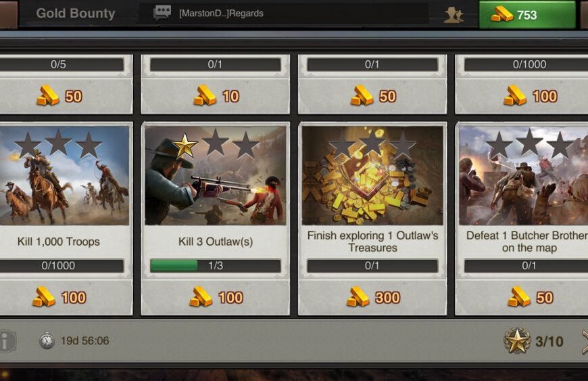The width and height of the screenshot is (588, 381).
Task: Click the sheriff silhouette icon beside gold balance
Action: pyautogui.click(x=454, y=15)
